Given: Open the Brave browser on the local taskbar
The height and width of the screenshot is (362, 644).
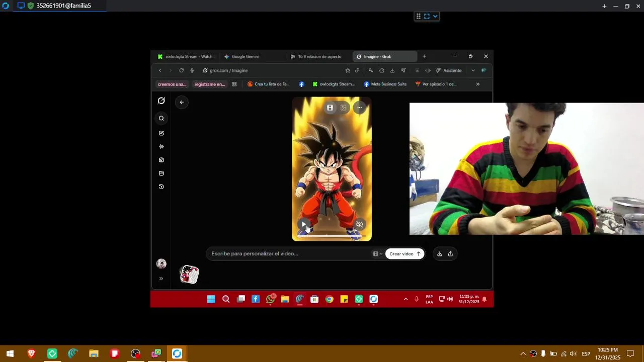Looking at the screenshot, I should tap(31, 354).
